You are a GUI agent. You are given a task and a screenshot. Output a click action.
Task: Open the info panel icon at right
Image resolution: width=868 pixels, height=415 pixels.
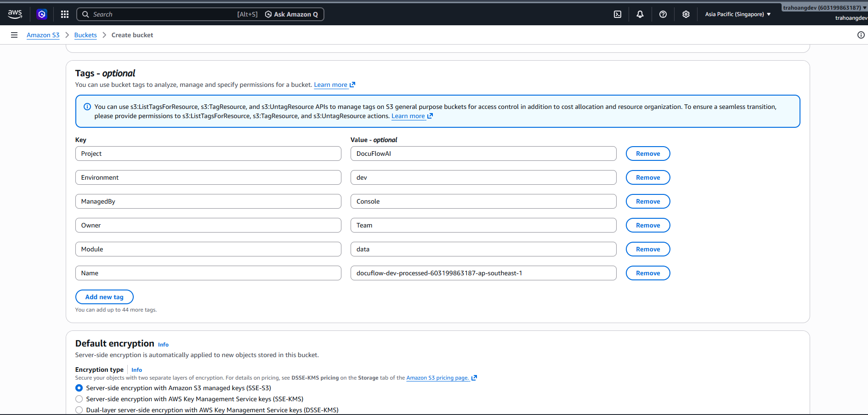(861, 35)
